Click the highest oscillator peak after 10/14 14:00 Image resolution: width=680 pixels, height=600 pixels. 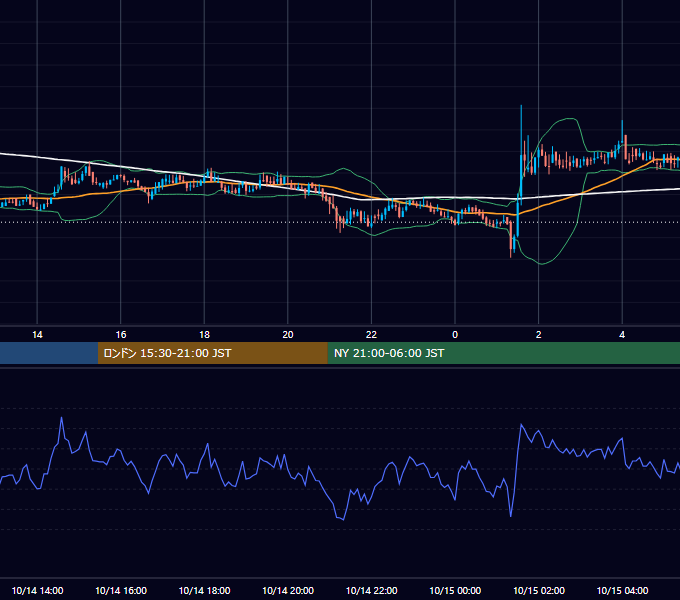click(62, 418)
